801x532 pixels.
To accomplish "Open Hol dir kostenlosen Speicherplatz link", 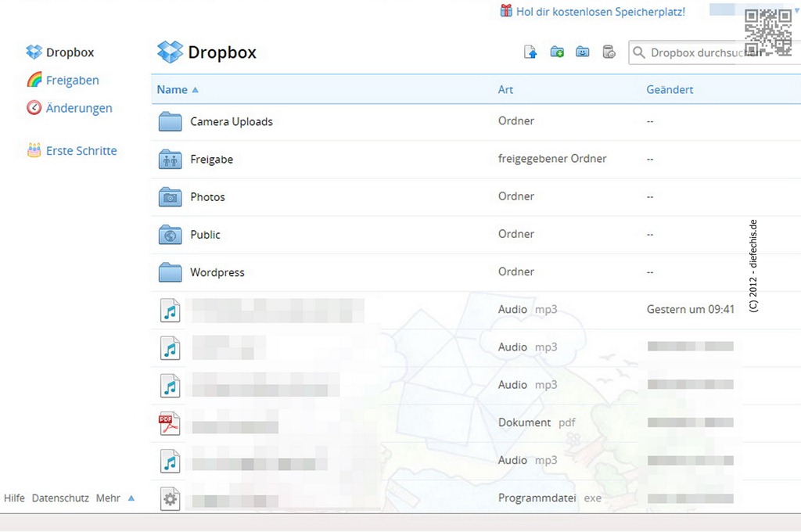I will click(x=600, y=12).
